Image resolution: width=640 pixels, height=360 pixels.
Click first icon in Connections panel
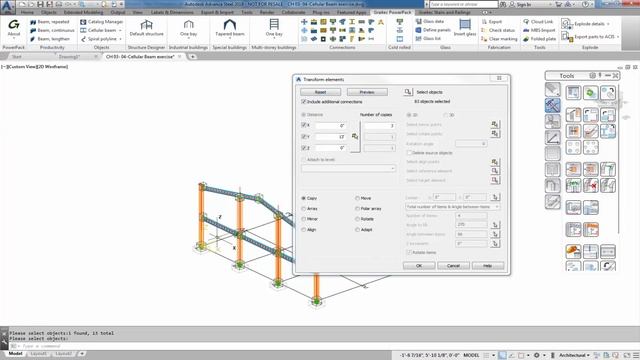[304, 22]
